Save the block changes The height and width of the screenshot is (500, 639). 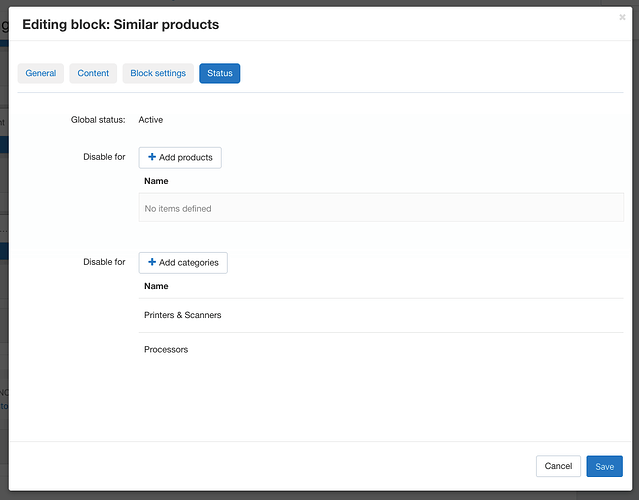click(x=604, y=466)
